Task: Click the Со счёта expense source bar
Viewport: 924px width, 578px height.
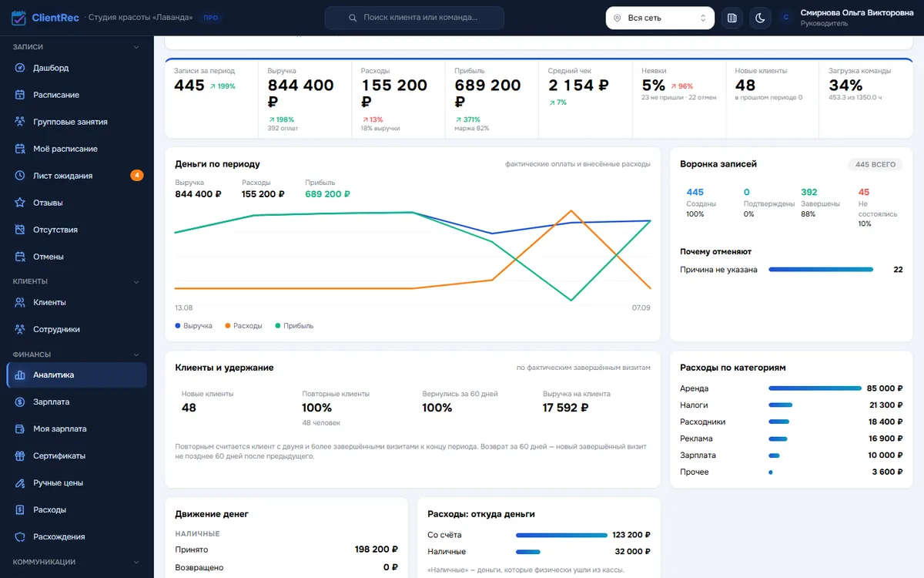Action: 562,535
